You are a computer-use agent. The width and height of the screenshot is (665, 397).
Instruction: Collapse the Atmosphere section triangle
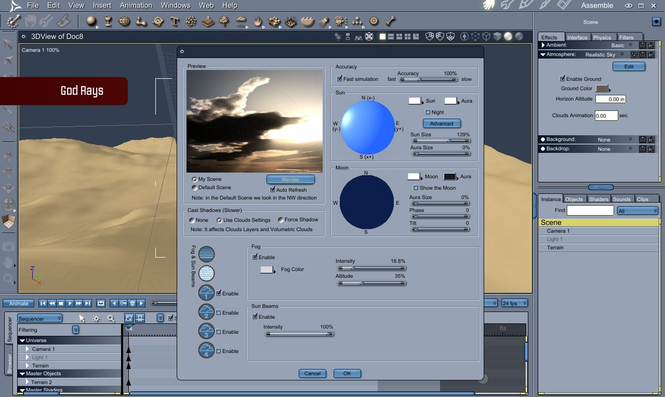(542, 54)
